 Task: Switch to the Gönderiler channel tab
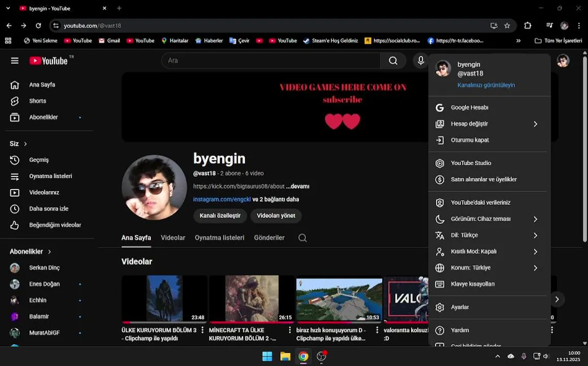(x=269, y=238)
